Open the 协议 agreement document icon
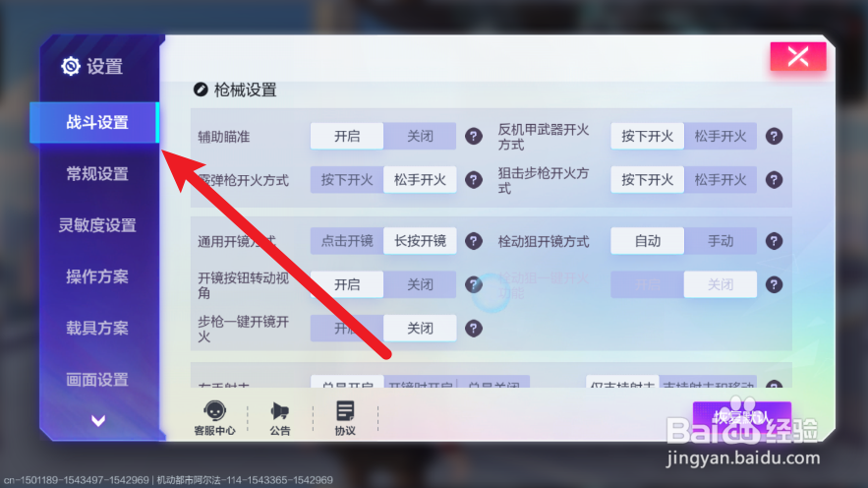The height and width of the screenshot is (488, 868). [x=345, y=418]
